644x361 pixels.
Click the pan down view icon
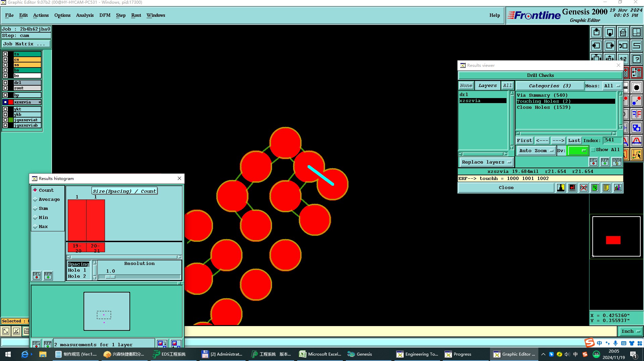tap(610, 32)
